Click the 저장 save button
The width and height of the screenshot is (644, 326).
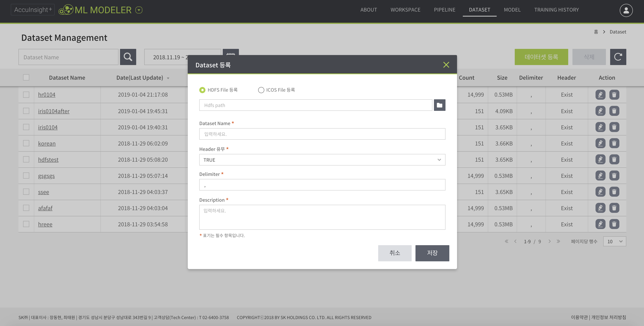coord(432,253)
